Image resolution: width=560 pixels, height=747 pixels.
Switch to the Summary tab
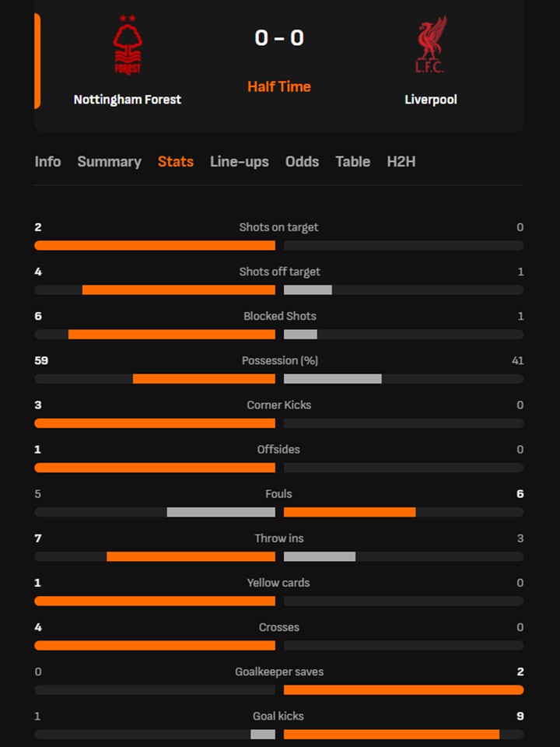pos(109,162)
